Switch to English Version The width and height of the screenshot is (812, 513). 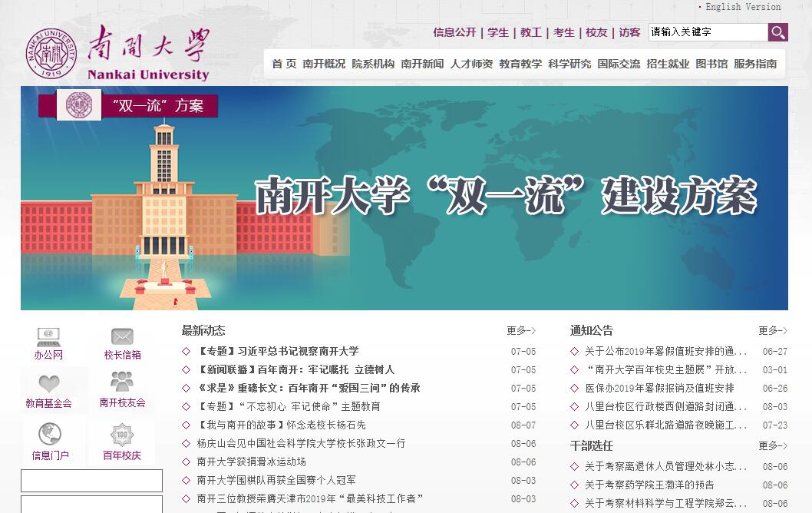[742, 7]
